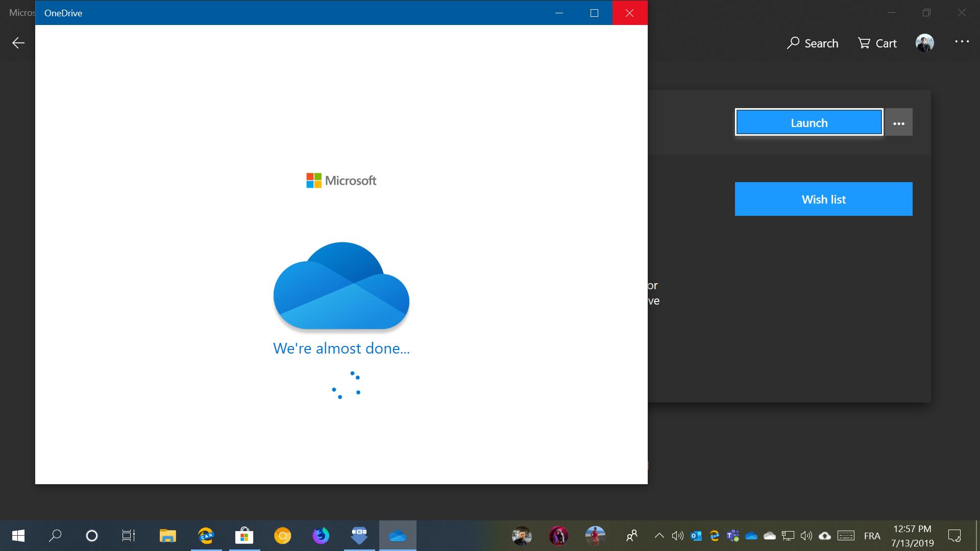Open touch keyboard from the tray
Image resolution: width=980 pixels, height=551 pixels.
[x=846, y=536]
